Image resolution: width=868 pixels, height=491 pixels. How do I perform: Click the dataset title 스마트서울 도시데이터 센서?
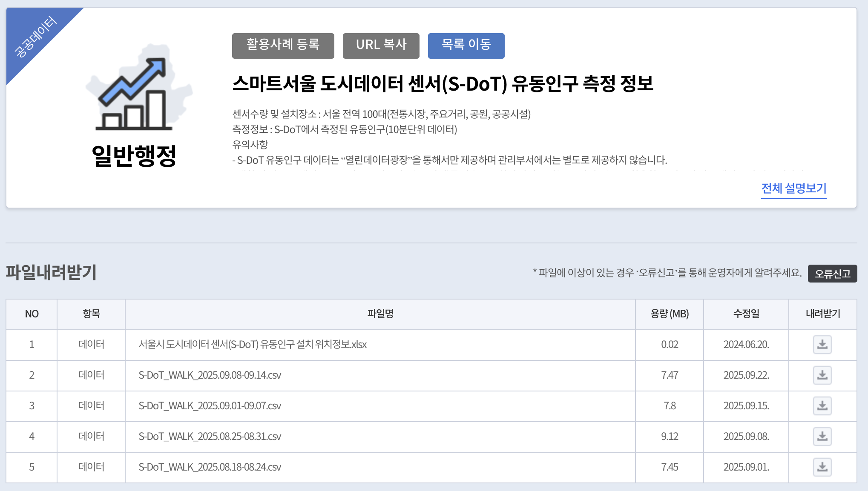coord(442,83)
